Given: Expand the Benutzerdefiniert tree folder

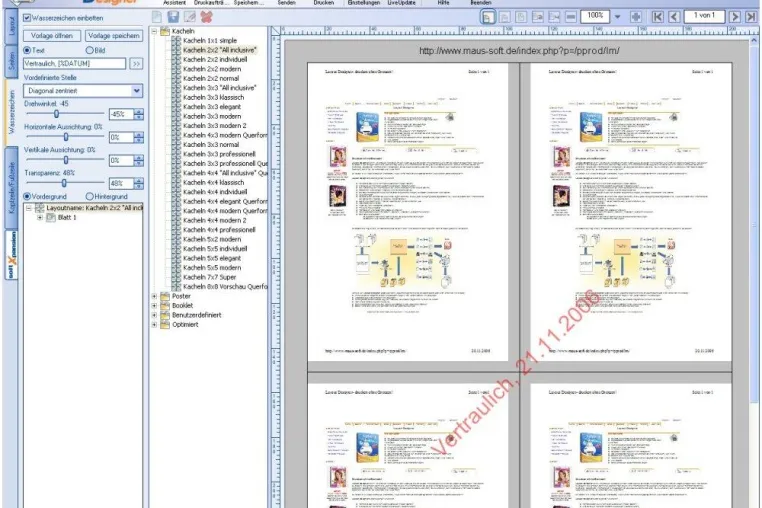Looking at the screenshot, I should 154,315.
